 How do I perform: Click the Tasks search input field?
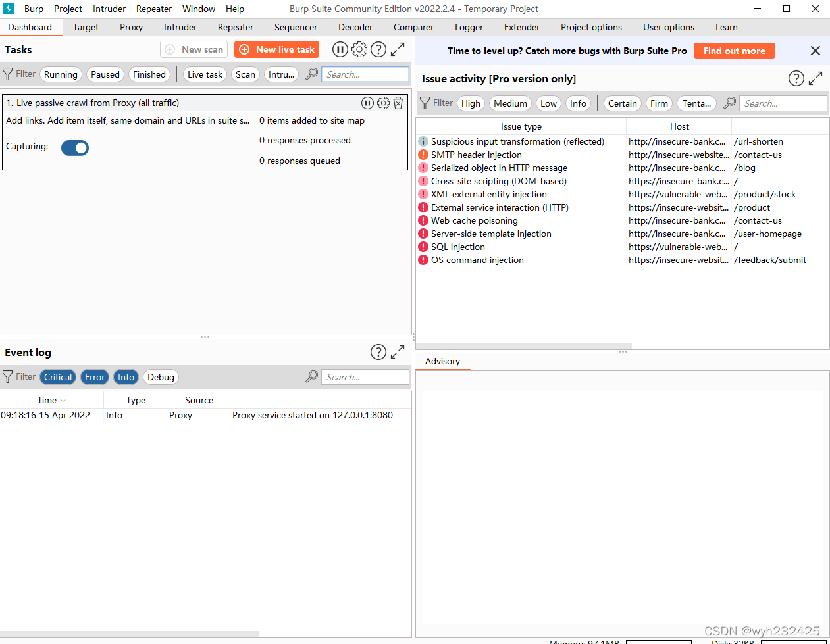366,74
